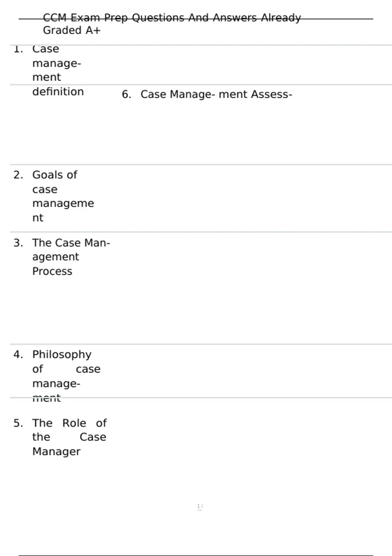Screen dimensions: 392x556
Task: Click the number 2 list marker
Action: [18, 175]
